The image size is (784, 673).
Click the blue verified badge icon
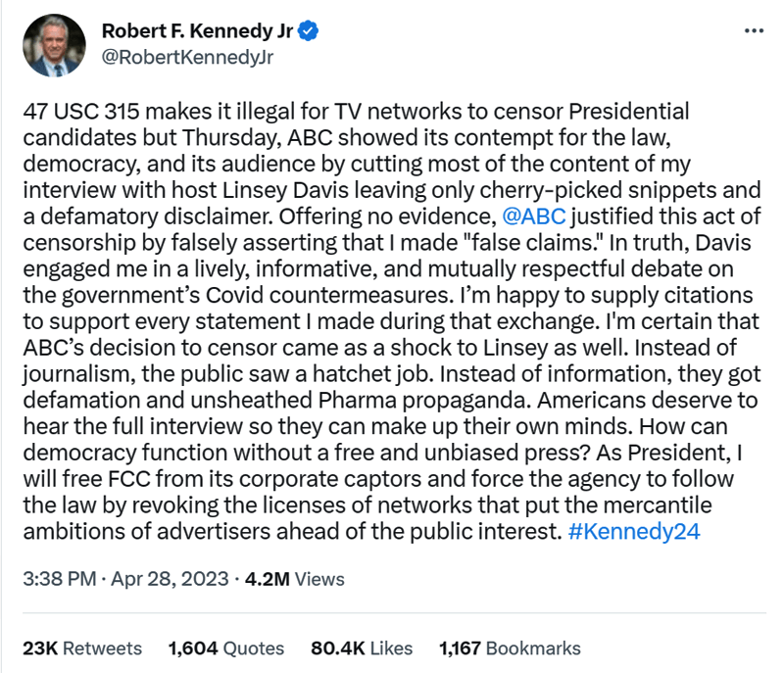309,30
